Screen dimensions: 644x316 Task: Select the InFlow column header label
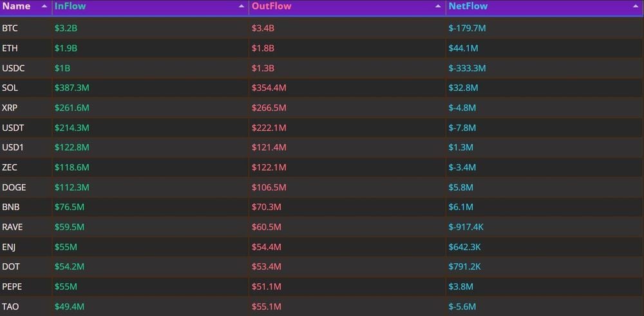(70, 6)
